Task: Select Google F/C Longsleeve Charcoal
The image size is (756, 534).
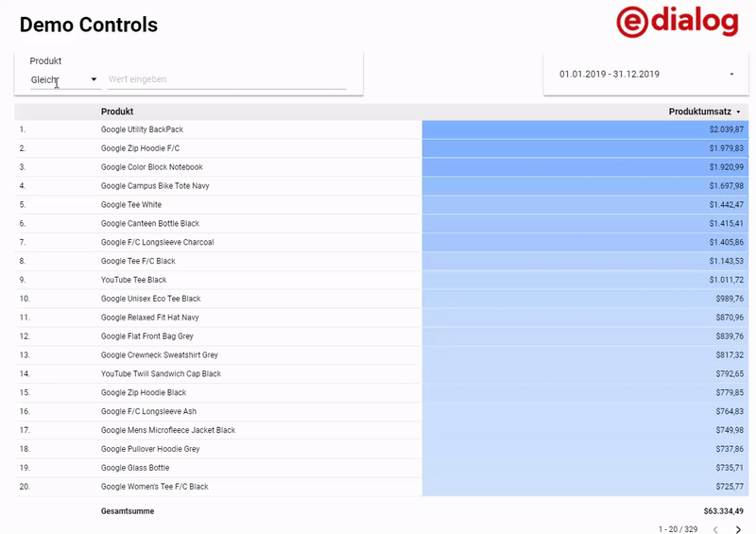Action: [157, 242]
